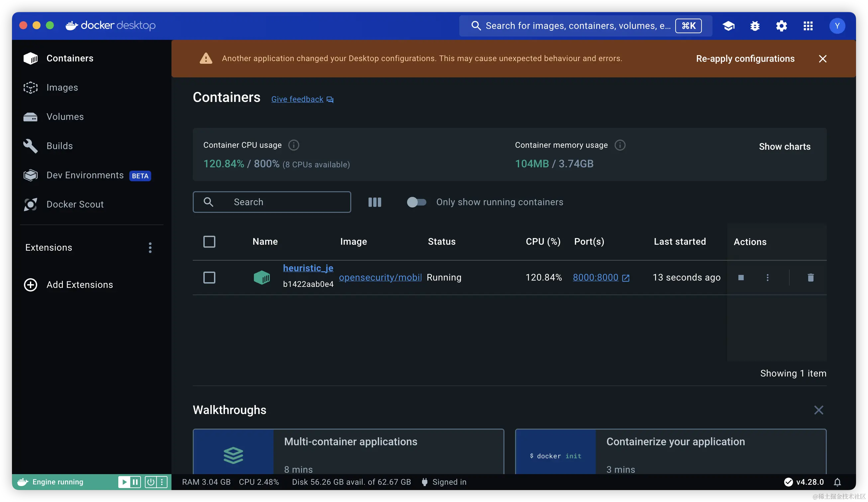This screenshot has width=868, height=502.
Task: Open the apps grid icon in header
Action: point(808,26)
